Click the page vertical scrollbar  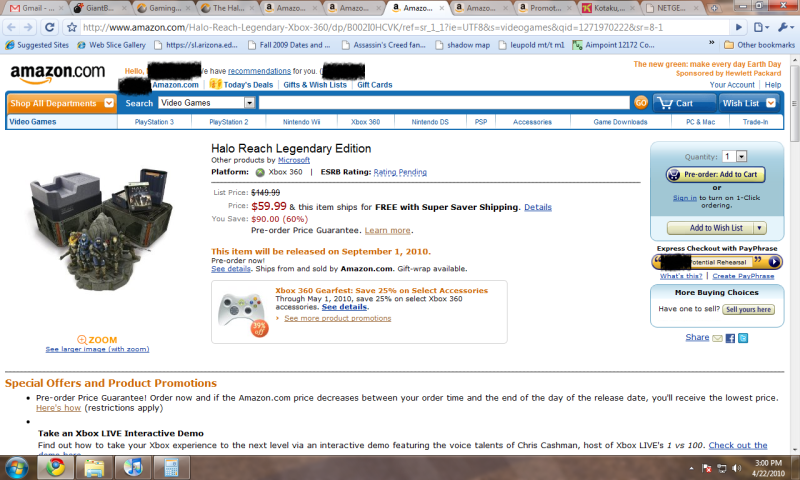[794, 254]
